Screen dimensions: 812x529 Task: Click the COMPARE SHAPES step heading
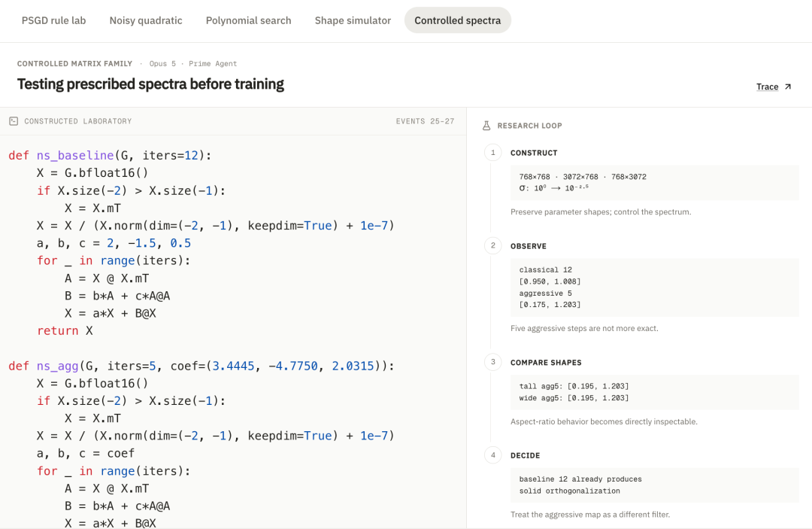click(546, 363)
